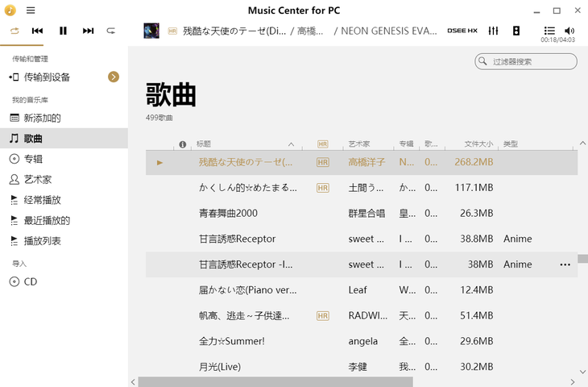Open the audio output device icon
588x387 pixels.
[516, 31]
